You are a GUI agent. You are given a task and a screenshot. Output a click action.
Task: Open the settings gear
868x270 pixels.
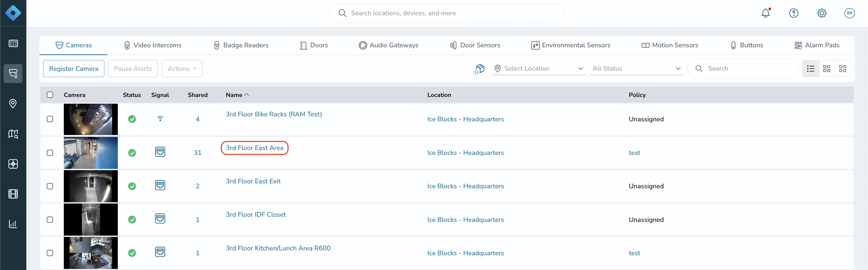[822, 13]
